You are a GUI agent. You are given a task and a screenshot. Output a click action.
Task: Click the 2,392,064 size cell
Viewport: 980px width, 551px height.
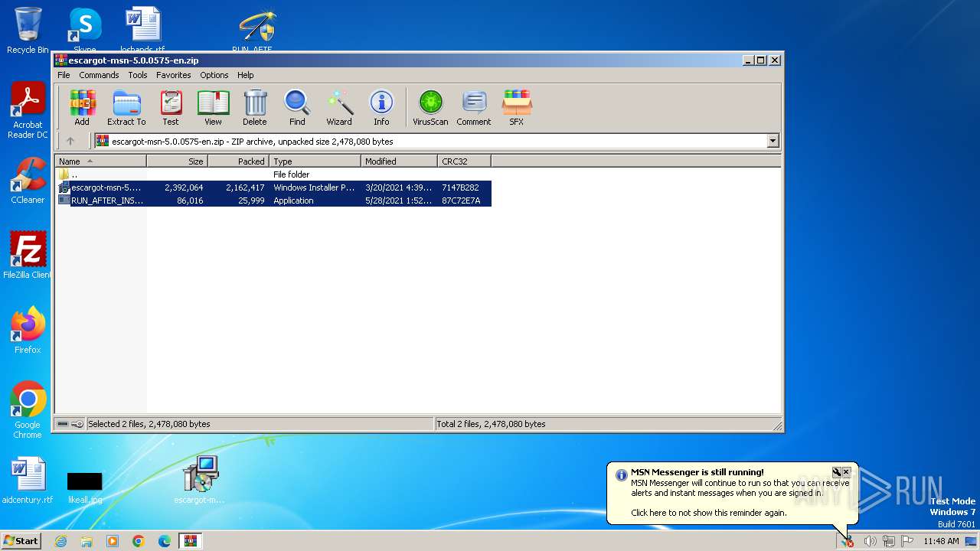(184, 187)
